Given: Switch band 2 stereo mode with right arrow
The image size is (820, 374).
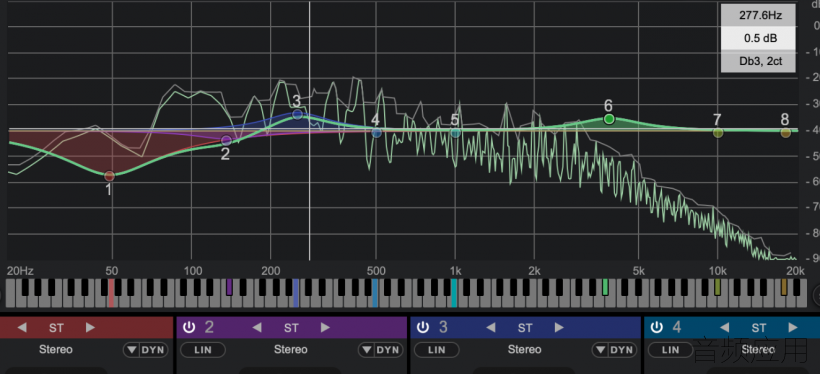Looking at the screenshot, I should tap(325, 328).
